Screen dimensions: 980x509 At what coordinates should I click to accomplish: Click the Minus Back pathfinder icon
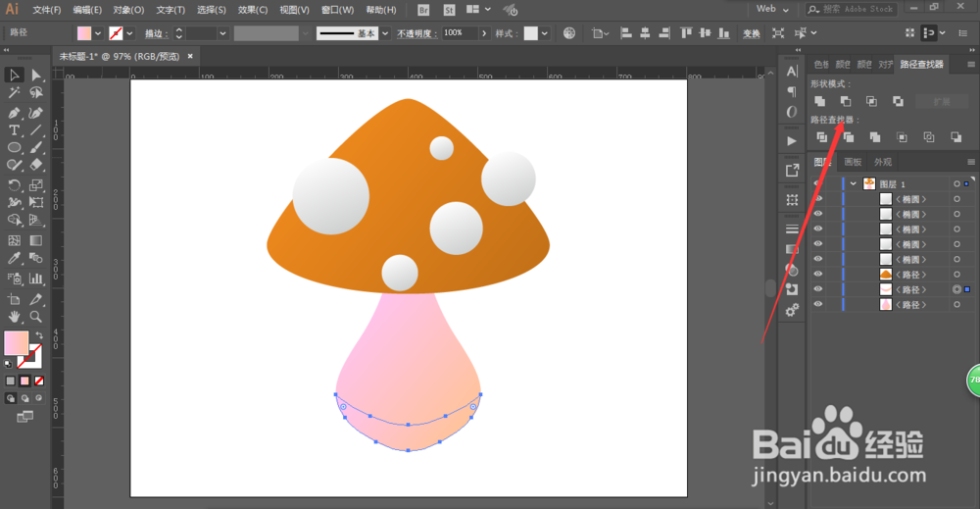[x=955, y=137]
